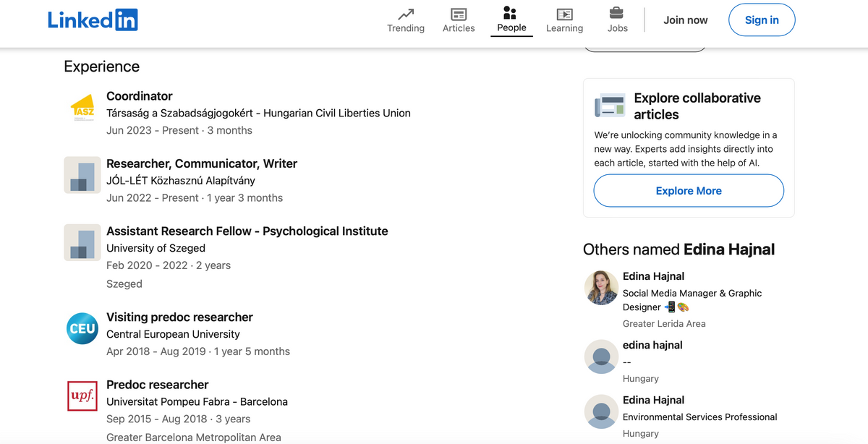This screenshot has height=444, width=868.
Task: Click the Sign in button
Action: coord(762,20)
